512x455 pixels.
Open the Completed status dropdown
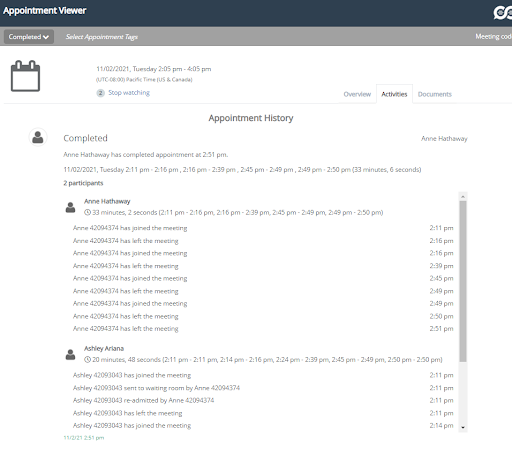pos(29,37)
